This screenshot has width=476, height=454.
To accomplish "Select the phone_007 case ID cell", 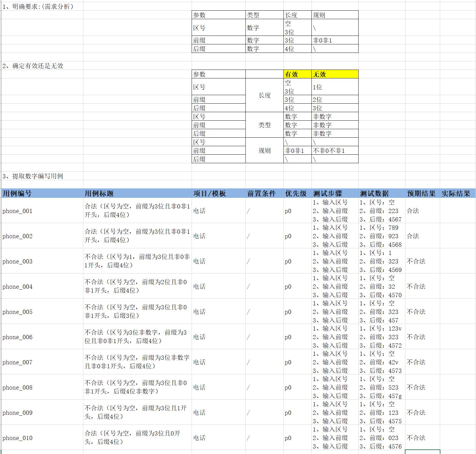I will pyautogui.click(x=42, y=362).
